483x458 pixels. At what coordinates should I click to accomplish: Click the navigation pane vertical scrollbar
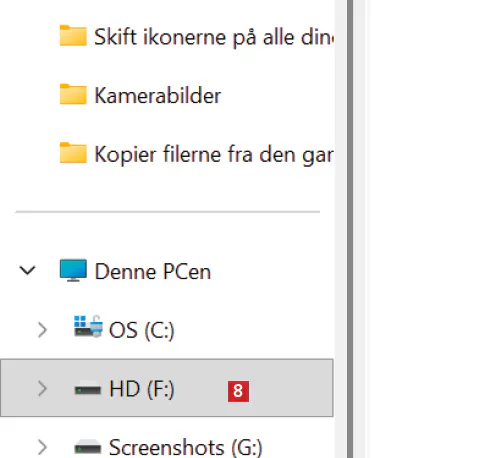coord(350,229)
